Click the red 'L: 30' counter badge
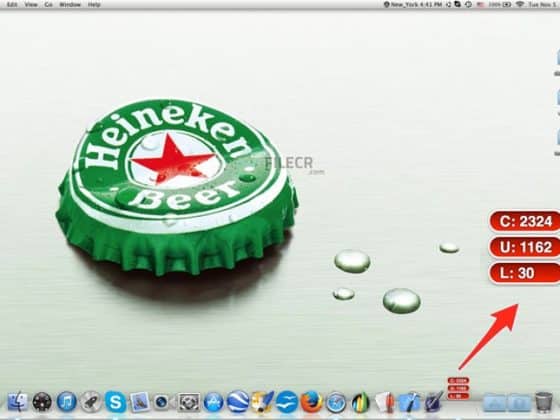Image resolution: width=560 pixels, height=420 pixels. pyautogui.click(x=525, y=273)
